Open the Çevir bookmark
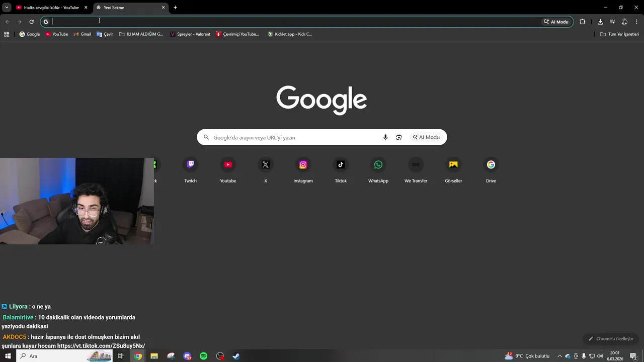The height and width of the screenshot is (362, 644). (x=105, y=34)
